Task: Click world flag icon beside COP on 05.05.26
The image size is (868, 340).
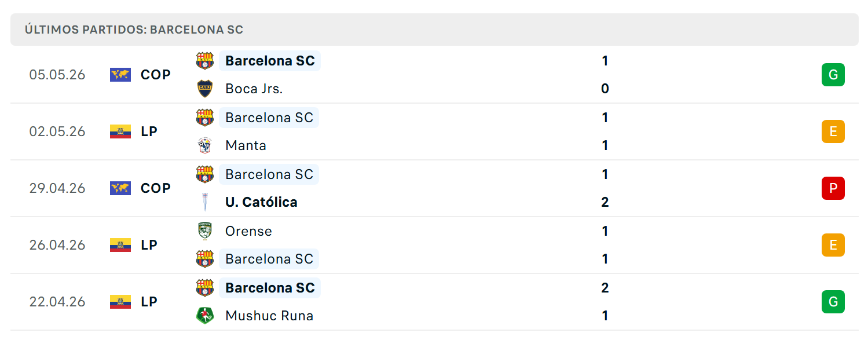Action: pyautogui.click(x=120, y=75)
